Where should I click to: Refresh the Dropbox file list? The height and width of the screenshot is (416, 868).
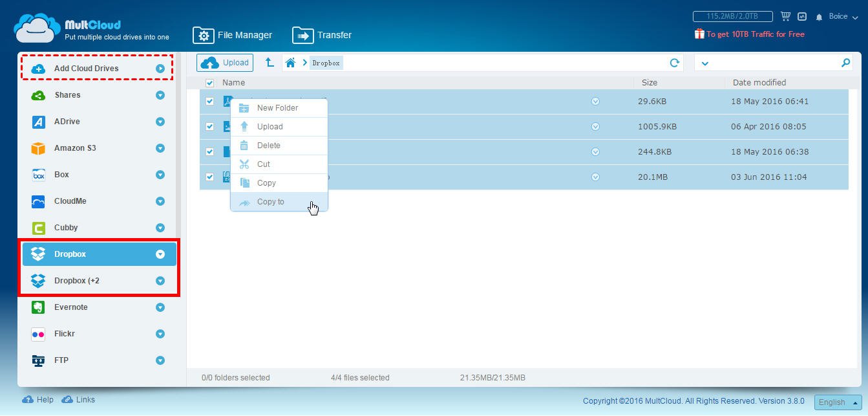[x=675, y=63]
